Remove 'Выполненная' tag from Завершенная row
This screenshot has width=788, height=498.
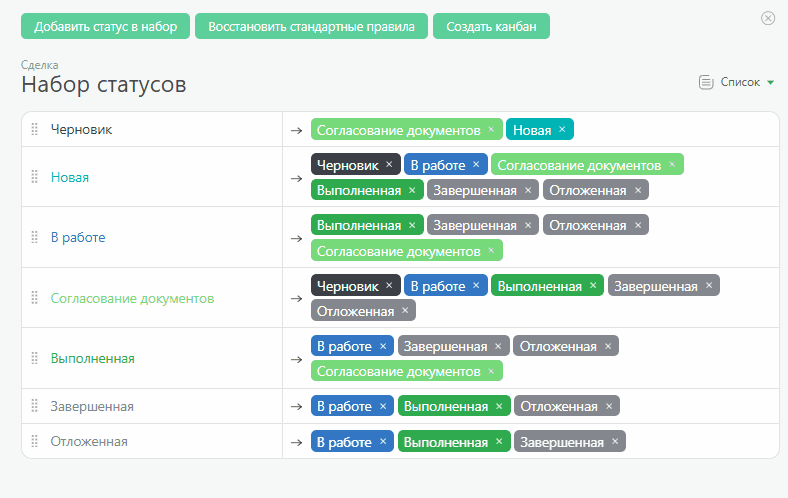click(499, 406)
